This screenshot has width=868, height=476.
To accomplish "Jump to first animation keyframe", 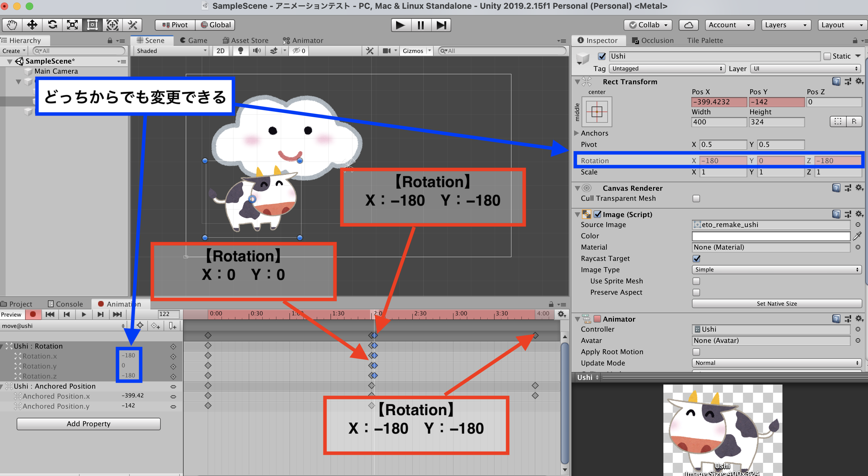I will click(x=50, y=314).
